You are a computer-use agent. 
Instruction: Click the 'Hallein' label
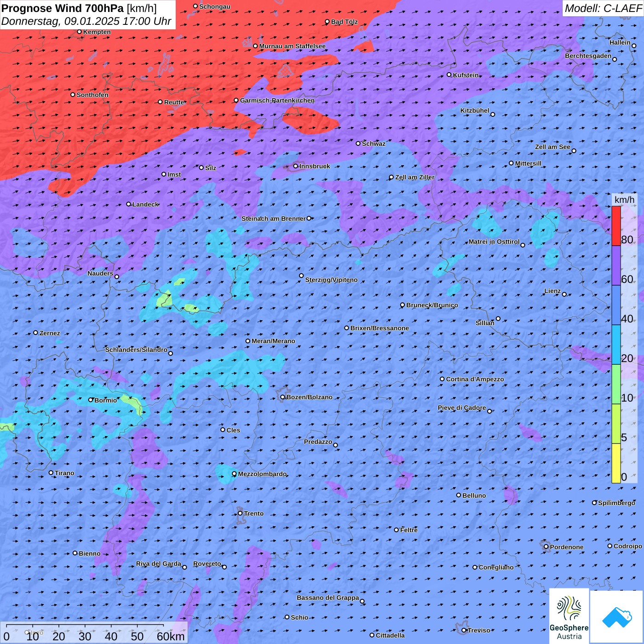coord(620,42)
